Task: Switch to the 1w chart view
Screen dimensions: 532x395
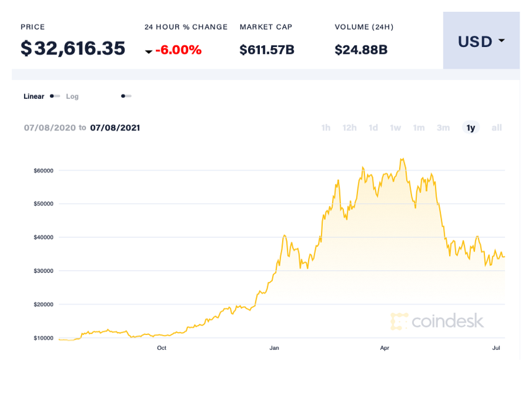Action: pyautogui.click(x=395, y=127)
